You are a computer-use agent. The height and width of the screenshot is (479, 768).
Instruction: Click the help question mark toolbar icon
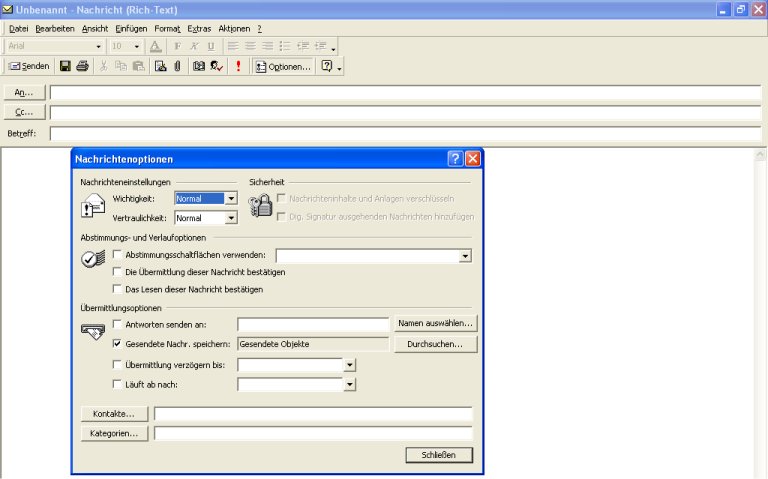click(x=327, y=66)
